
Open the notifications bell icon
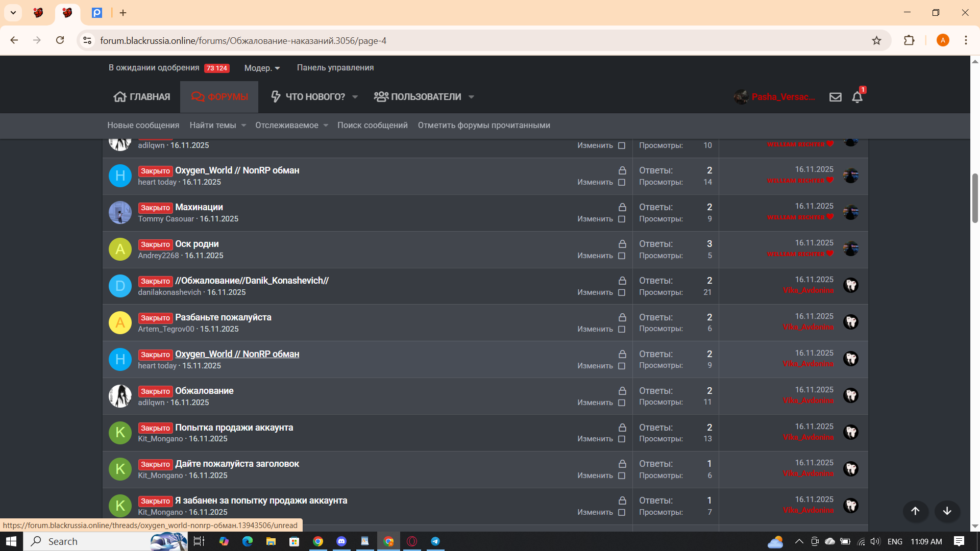[857, 97]
